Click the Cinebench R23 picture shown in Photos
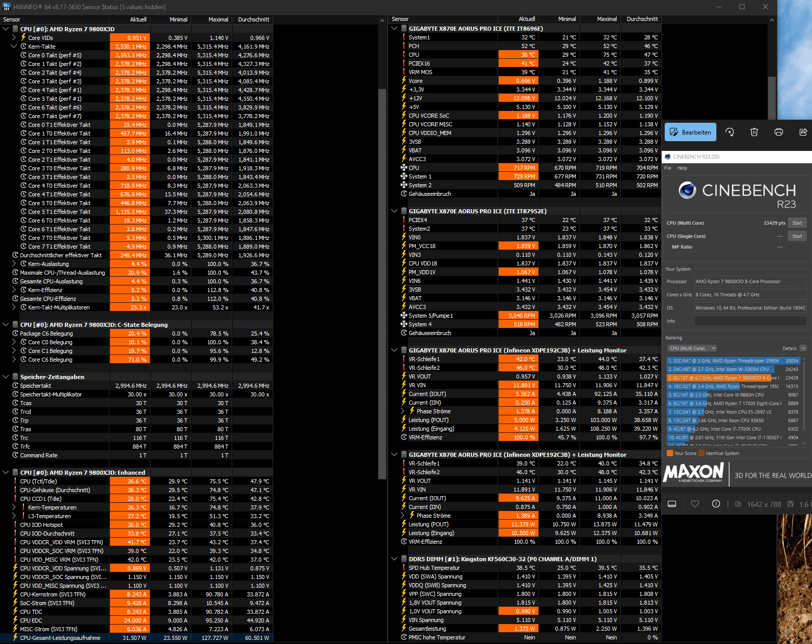 coord(737,318)
